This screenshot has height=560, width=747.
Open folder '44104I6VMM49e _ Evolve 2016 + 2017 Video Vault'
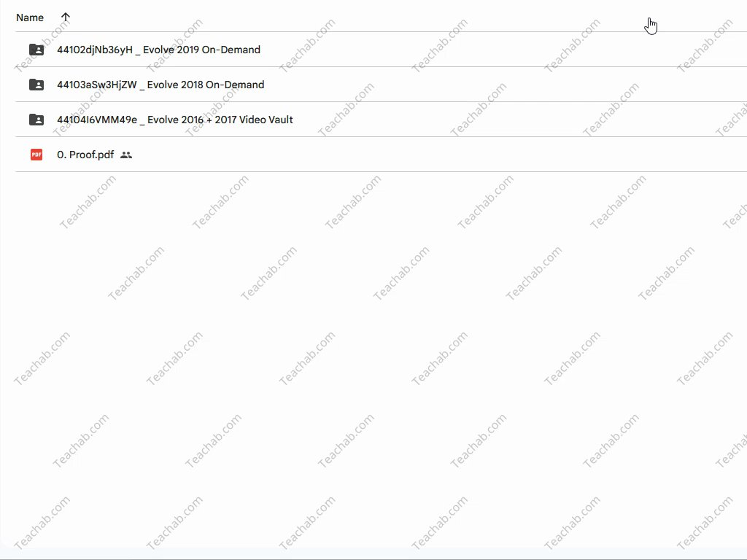tap(175, 120)
